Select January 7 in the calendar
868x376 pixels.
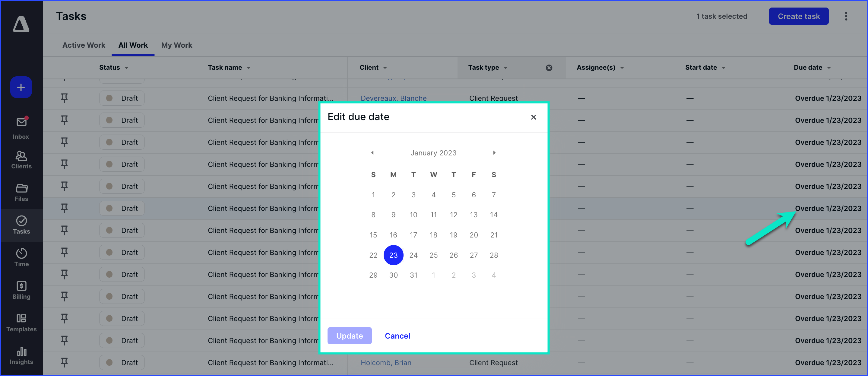pos(494,195)
